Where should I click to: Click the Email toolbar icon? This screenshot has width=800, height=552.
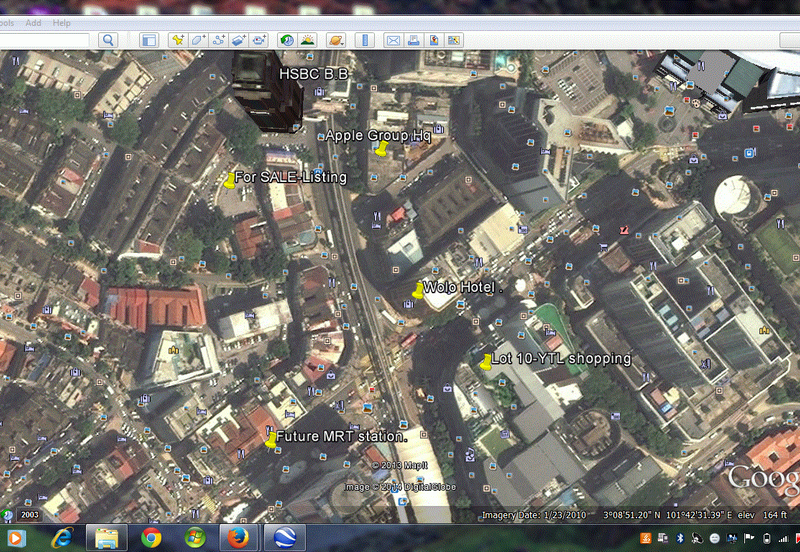tap(393, 40)
